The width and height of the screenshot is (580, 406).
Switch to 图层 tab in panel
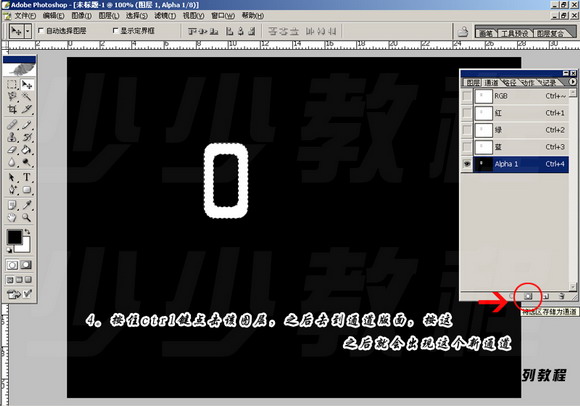tap(473, 82)
